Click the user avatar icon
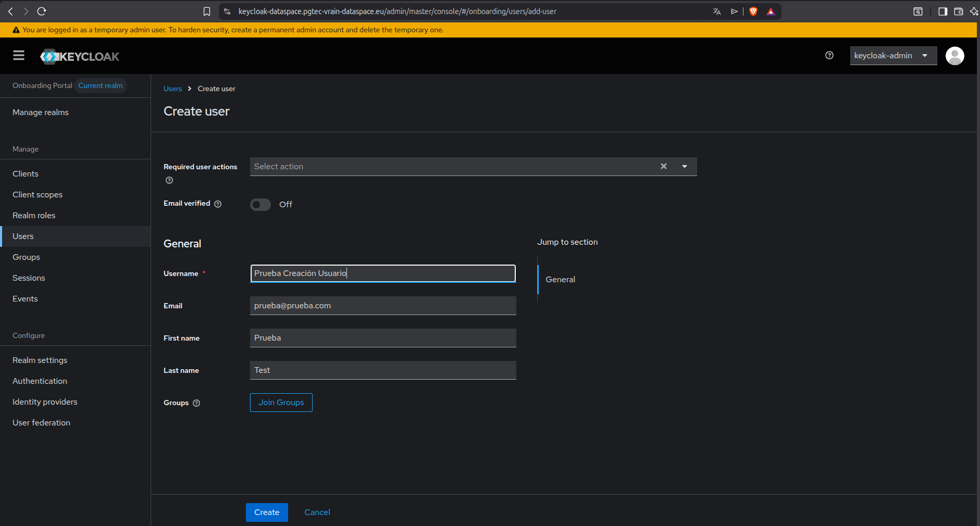The image size is (980, 526). (x=954, y=56)
